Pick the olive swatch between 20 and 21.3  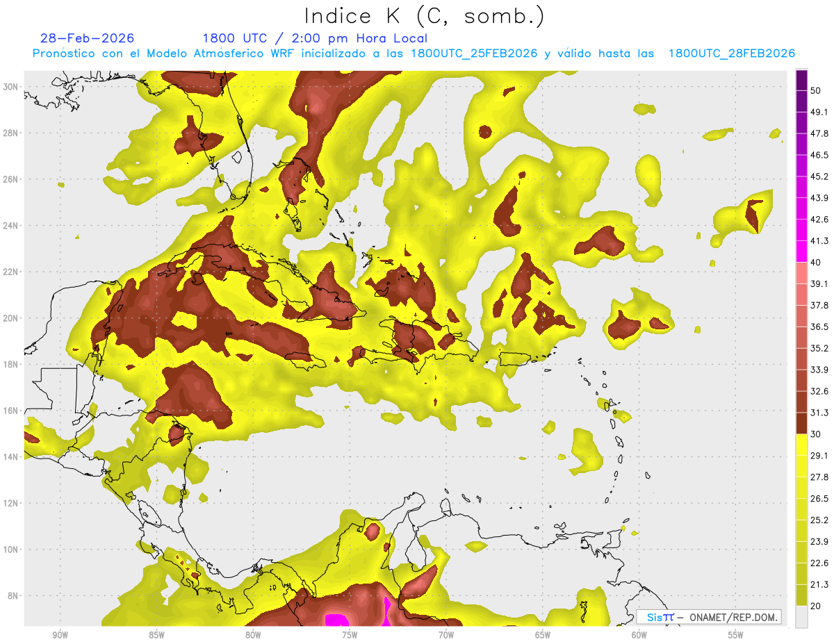[802, 595]
